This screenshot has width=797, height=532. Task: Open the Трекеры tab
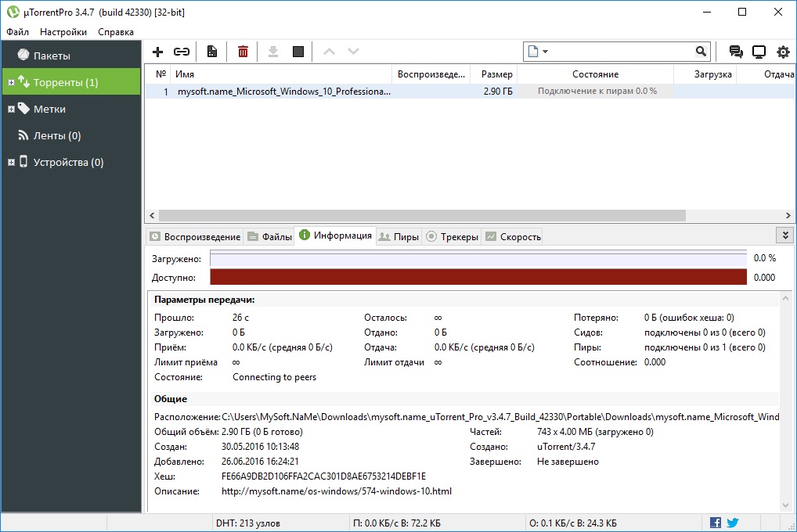(x=452, y=237)
